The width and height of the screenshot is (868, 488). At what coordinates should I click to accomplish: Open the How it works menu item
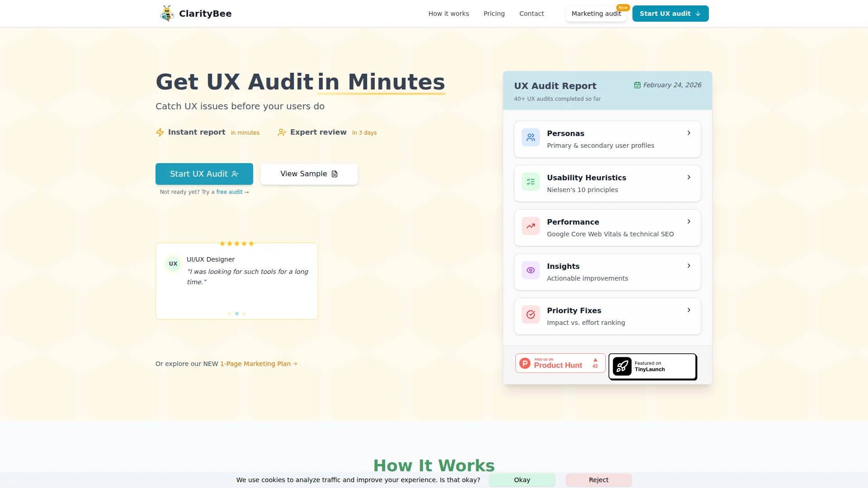[x=448, y=14]
